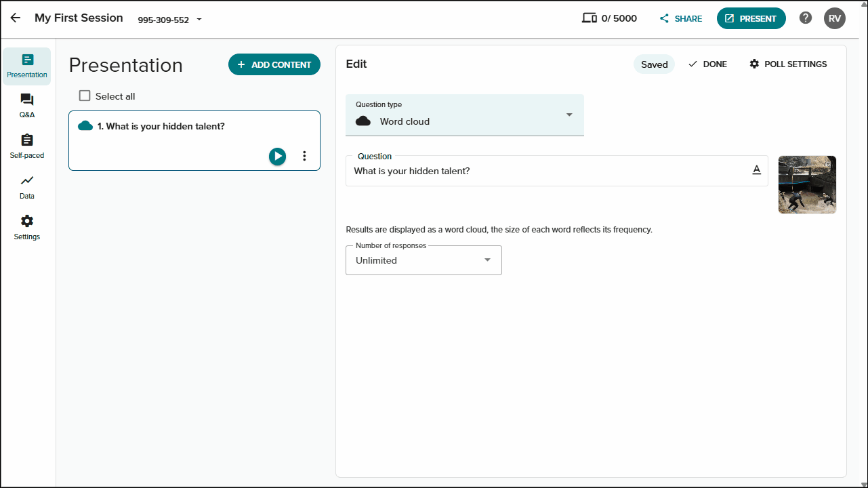
Task: Open the help question mark icon
Action: click(806, 18)
